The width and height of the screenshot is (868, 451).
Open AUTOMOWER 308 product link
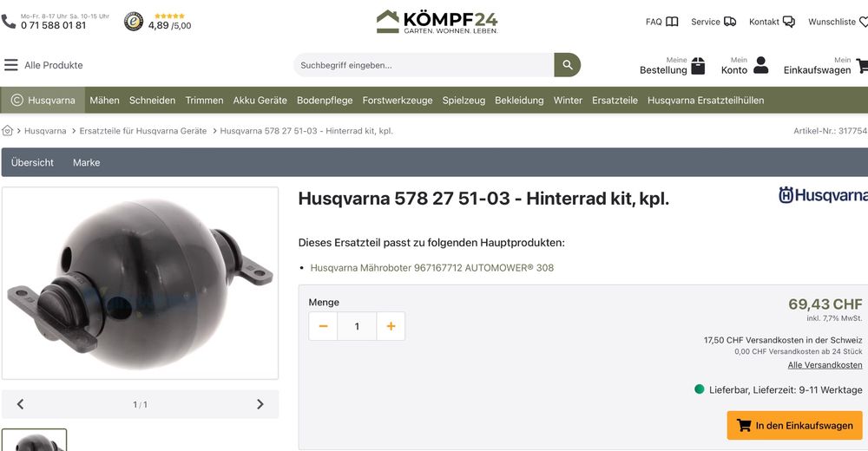pyautogui.click(x=431, y=267)
